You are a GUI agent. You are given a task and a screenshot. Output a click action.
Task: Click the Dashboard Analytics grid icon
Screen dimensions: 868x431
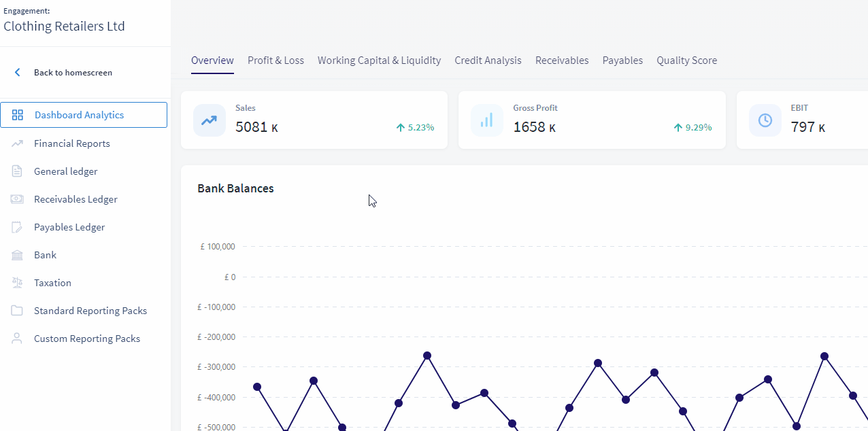tap(18, 115)
